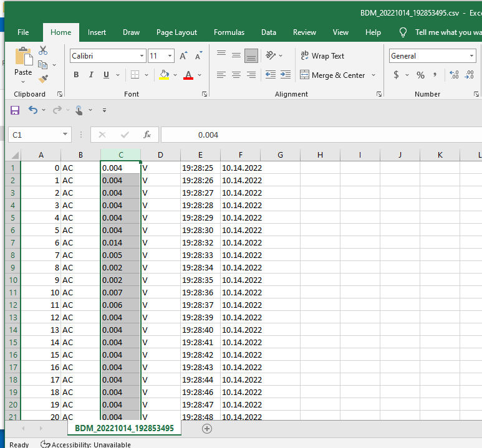Open the Calibri font name dropdown
The height and width of the screenshot is (448, 482).
pos(142,55)
